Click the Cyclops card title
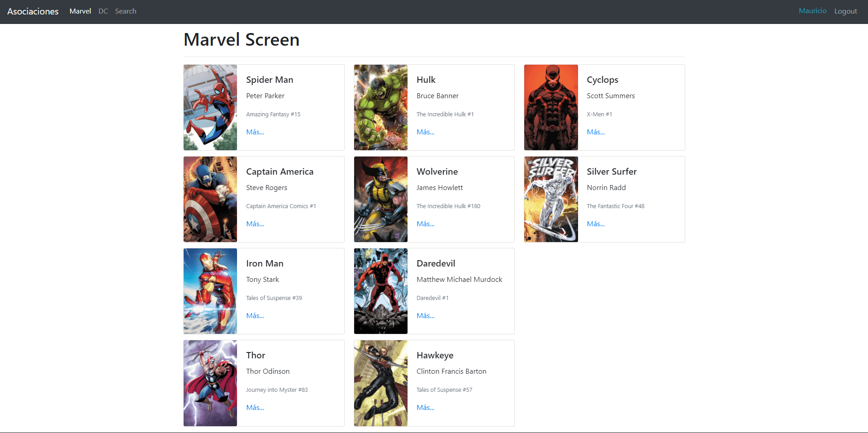Image resolution: width=868 pixels, height=433 pixels. click(x=602, y=80)
